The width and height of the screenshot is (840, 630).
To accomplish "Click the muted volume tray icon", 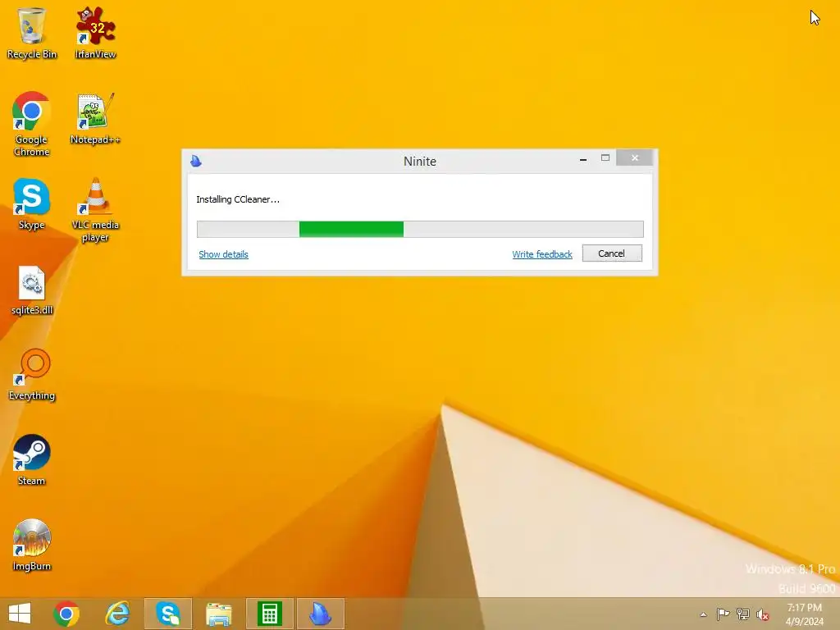I will point(762,614).
